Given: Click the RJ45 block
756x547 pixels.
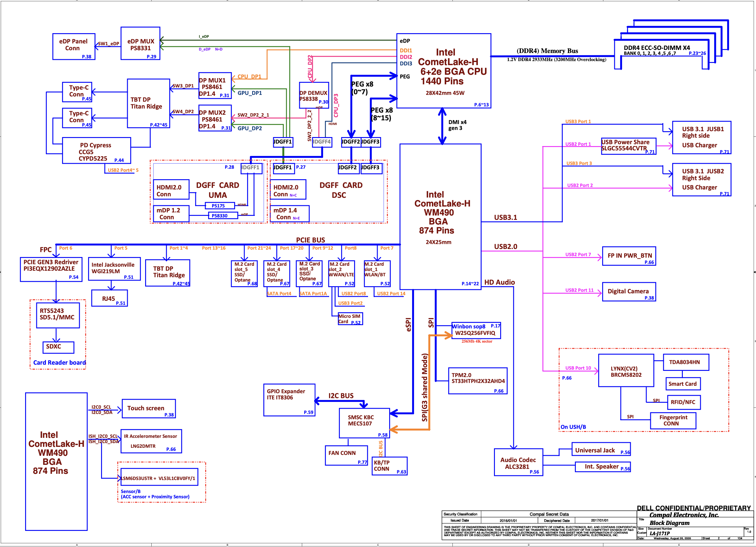Looking at the screenshot, I should (109, 298).
